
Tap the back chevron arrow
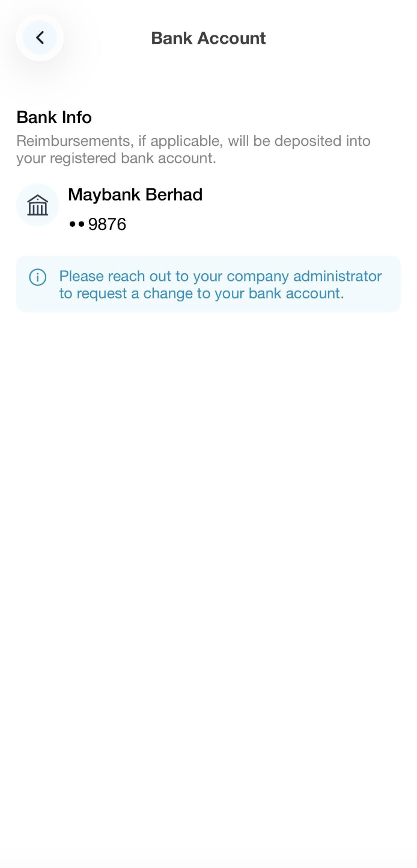[40, 38]
